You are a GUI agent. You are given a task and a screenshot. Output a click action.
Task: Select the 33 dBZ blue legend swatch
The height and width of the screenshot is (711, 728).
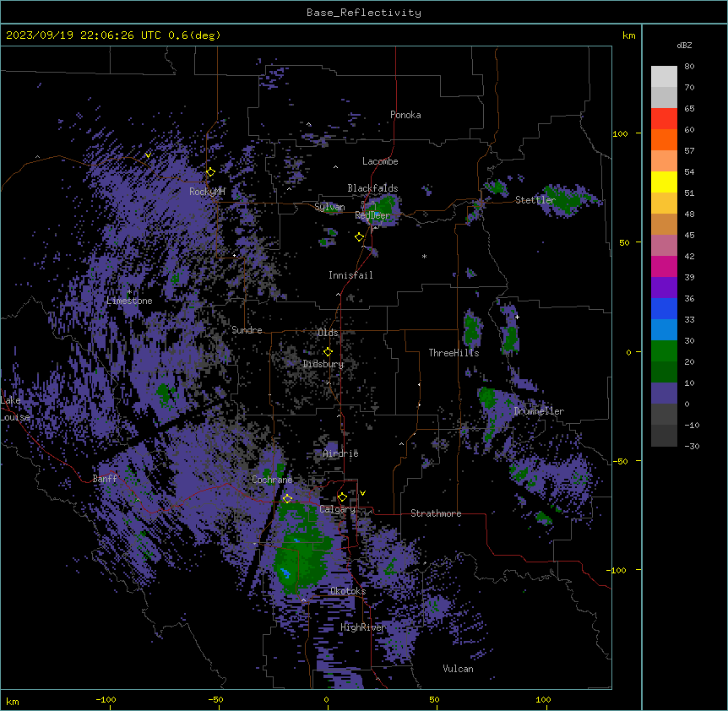664,308
